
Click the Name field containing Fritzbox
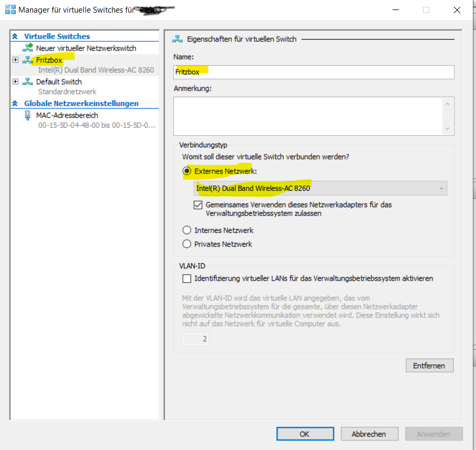(x=314, y=73)
